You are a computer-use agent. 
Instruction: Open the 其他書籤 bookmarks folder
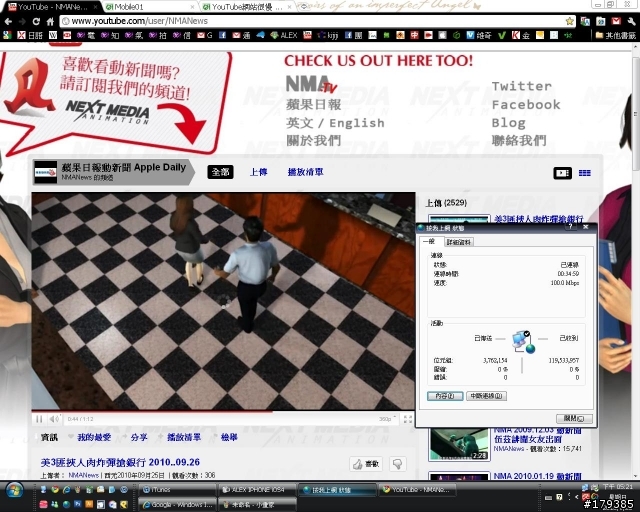(616, 36)
